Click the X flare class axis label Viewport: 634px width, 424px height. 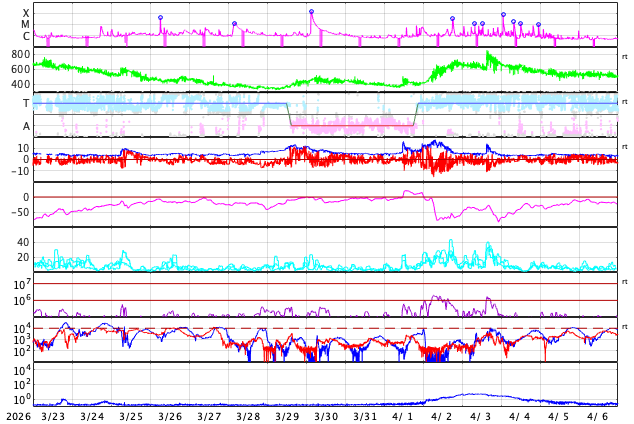(26, 13)
